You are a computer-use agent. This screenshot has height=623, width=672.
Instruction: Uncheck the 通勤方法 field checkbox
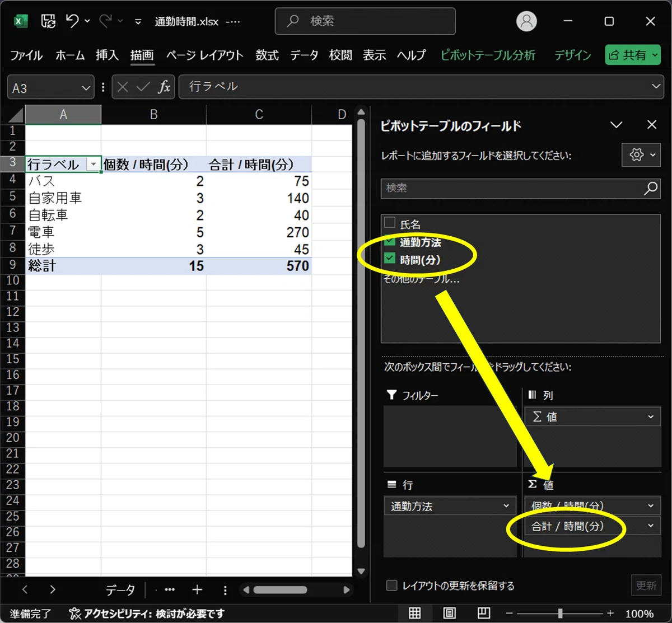coord(390,241)
